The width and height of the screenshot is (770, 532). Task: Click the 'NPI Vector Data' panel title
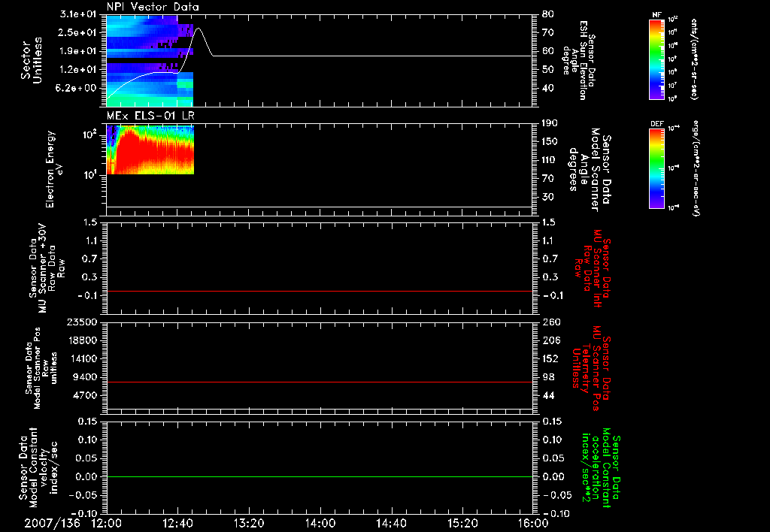click(x=153, y=7)
